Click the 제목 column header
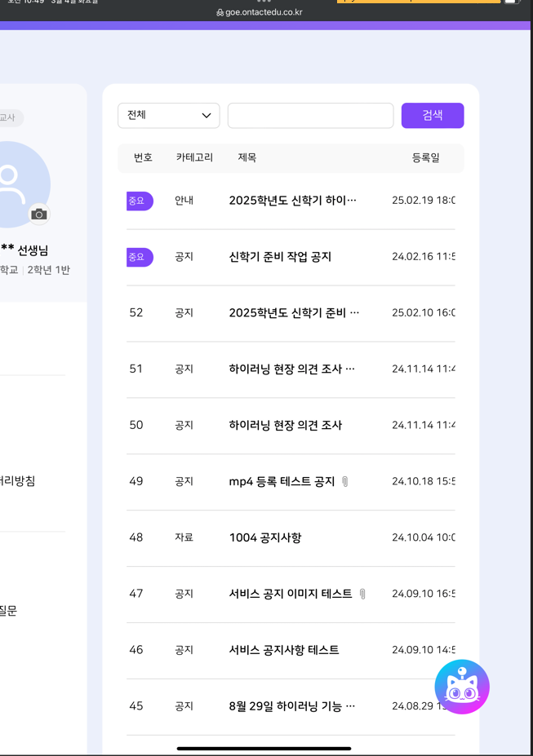This screenshot has height=756, width=533. click(247, 158)
